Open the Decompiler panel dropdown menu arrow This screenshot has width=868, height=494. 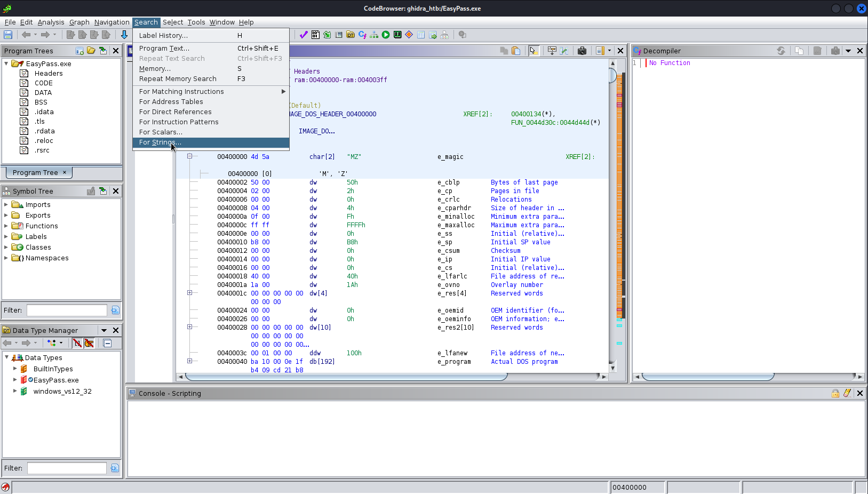click(x=848, y=51)
